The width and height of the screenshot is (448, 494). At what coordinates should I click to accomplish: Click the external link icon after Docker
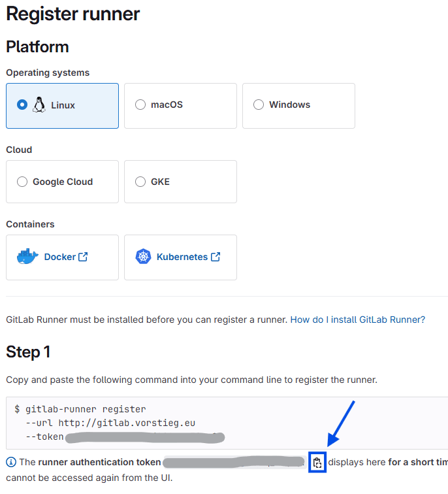point(83,257)
